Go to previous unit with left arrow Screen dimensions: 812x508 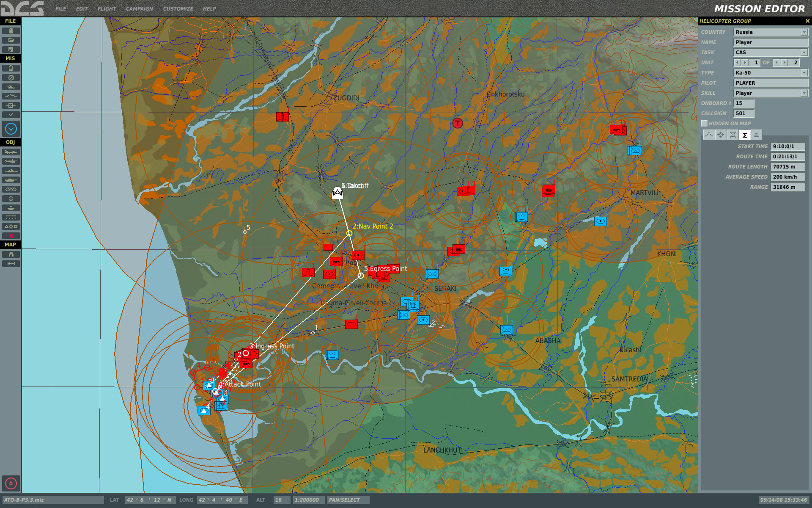(x=737, y=63)
